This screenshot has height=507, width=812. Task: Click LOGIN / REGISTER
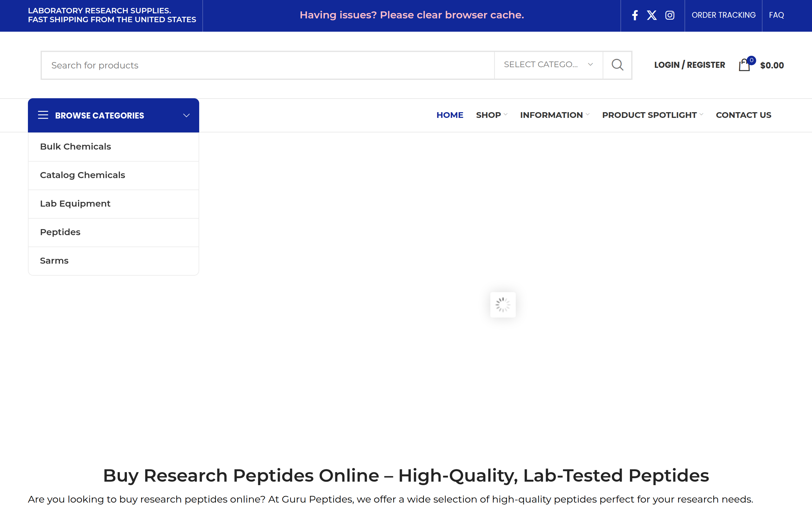click(x=689, y=65)
